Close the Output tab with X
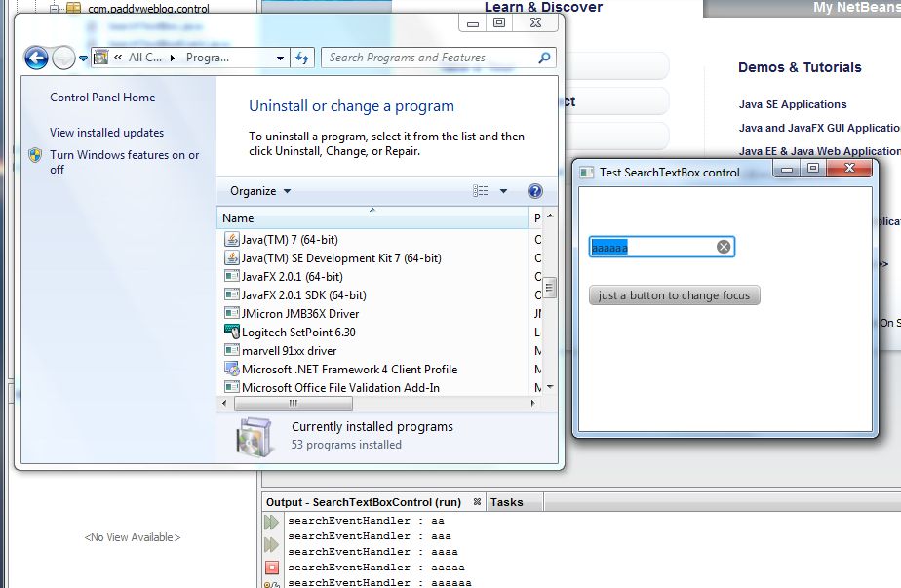This screenshot has height=588, width=901. pos(477,502)
